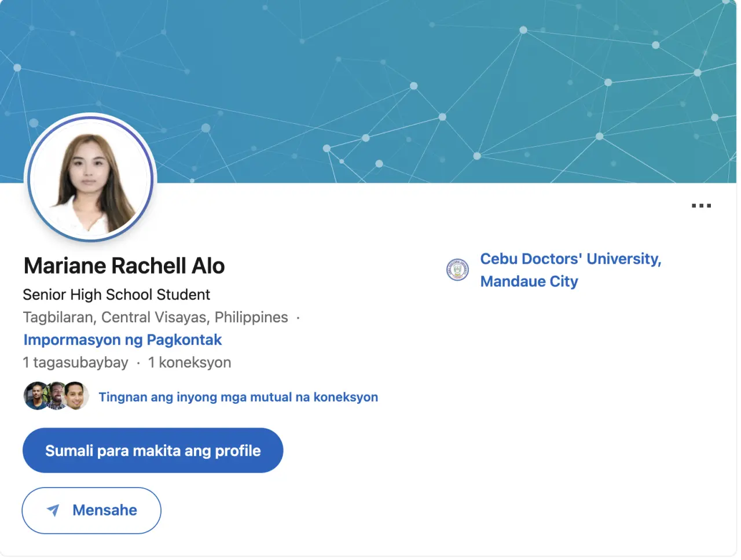741x560 pixels.
Task: Click the Mensahe button
Action: click(x=91, y=510)
